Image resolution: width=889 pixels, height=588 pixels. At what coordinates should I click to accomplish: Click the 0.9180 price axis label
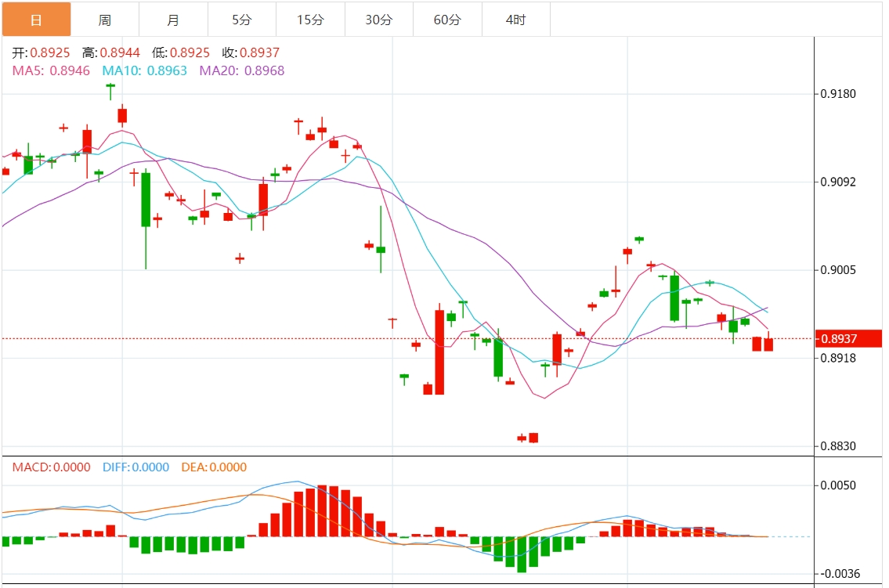click(839, 94)
